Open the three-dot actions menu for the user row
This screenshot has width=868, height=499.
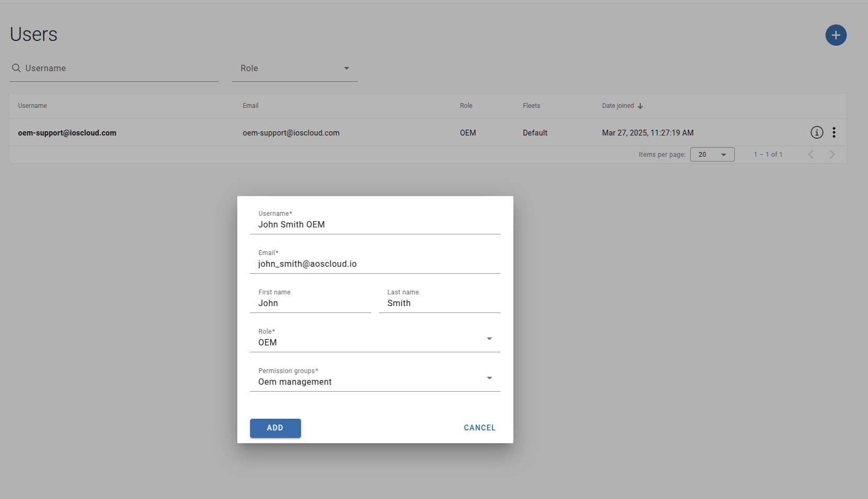pyautogui.click(x=834, y=132)
